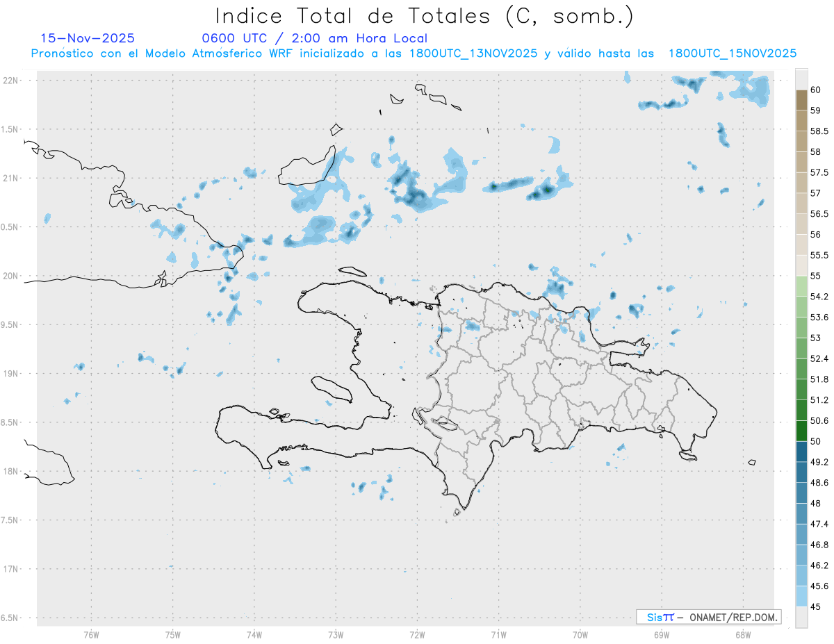Click the colorbar value 60
This screenshot has width=834, height=644.
tap(816, 90)
